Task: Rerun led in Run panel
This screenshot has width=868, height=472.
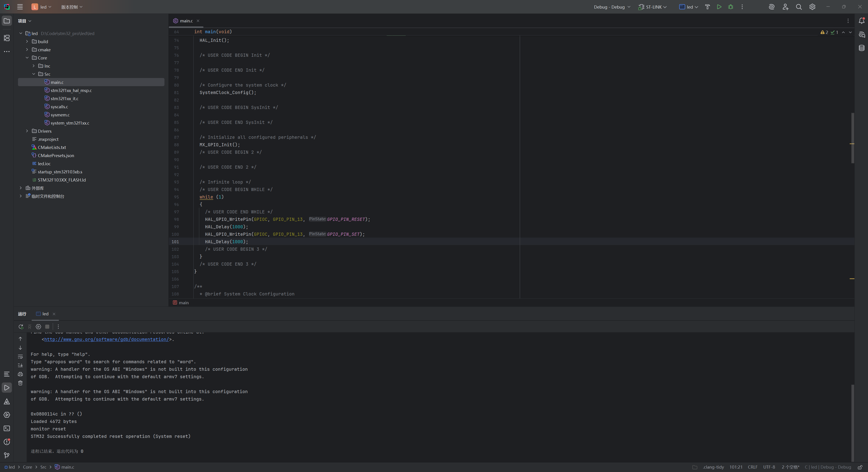Action: (x=21, y=326)
